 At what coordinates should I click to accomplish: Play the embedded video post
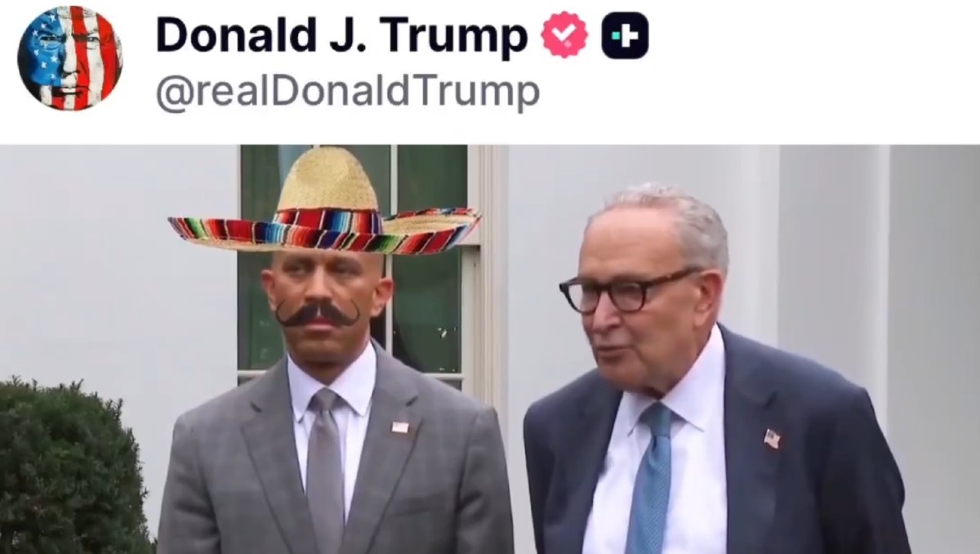coord(490,350)
